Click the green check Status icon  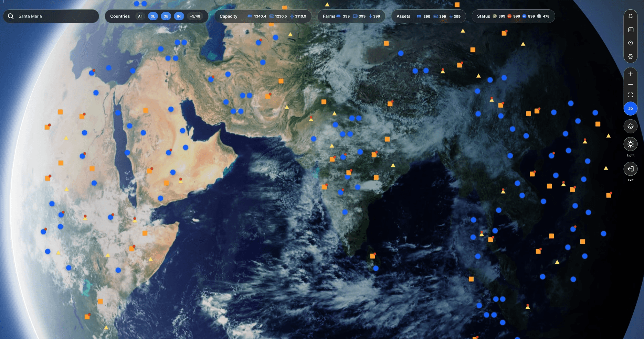tap(495, 16)
